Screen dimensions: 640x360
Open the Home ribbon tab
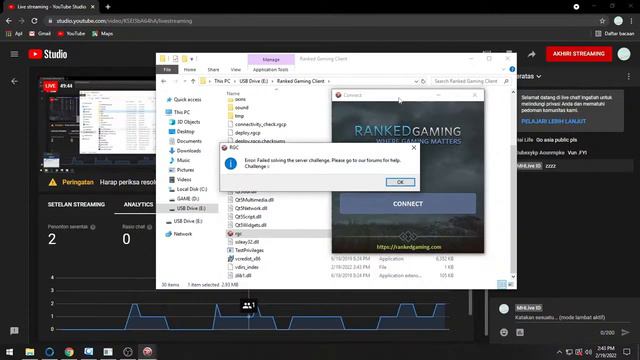tap(189, 70)
